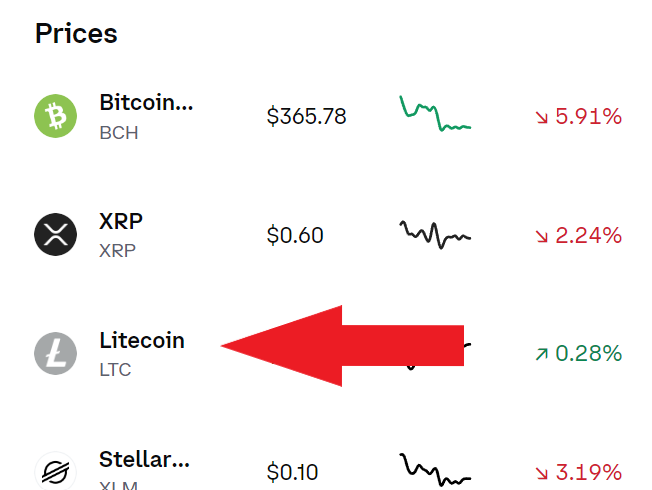This screenshot has height=490, width=652.
Task: Click XRP's 2.24% change value
Action: [x=578, y=236]
